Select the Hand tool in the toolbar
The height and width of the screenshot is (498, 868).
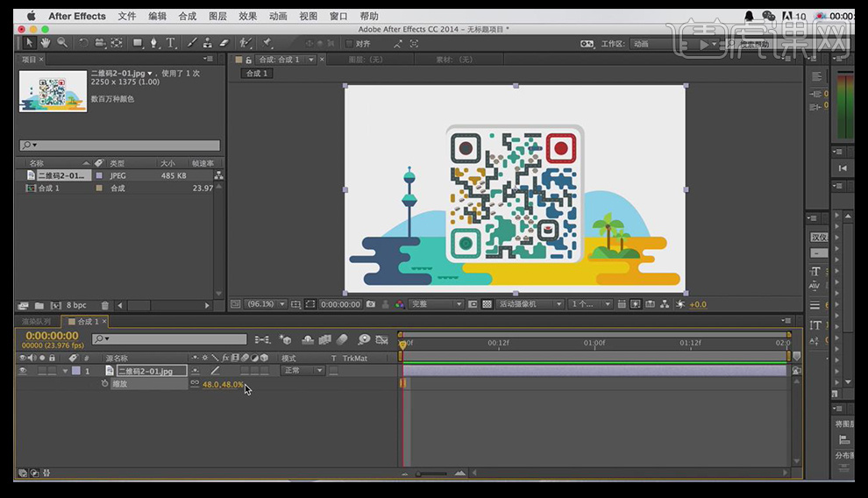pyautogui.click(x=46, y=42)
